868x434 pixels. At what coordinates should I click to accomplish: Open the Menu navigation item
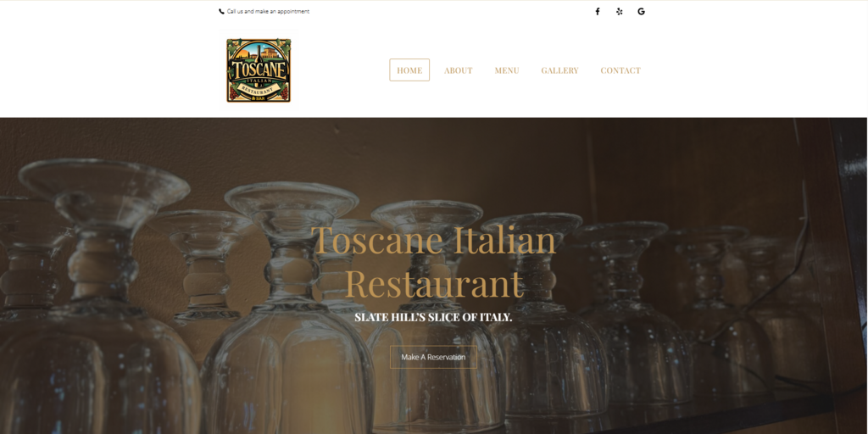click(x=507, y=70)
